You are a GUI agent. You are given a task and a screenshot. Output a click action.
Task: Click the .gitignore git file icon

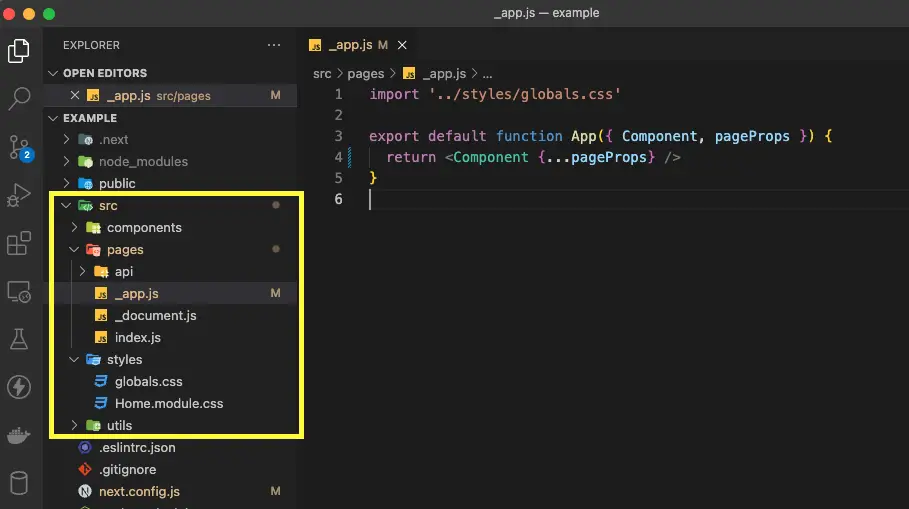(85, 470)
